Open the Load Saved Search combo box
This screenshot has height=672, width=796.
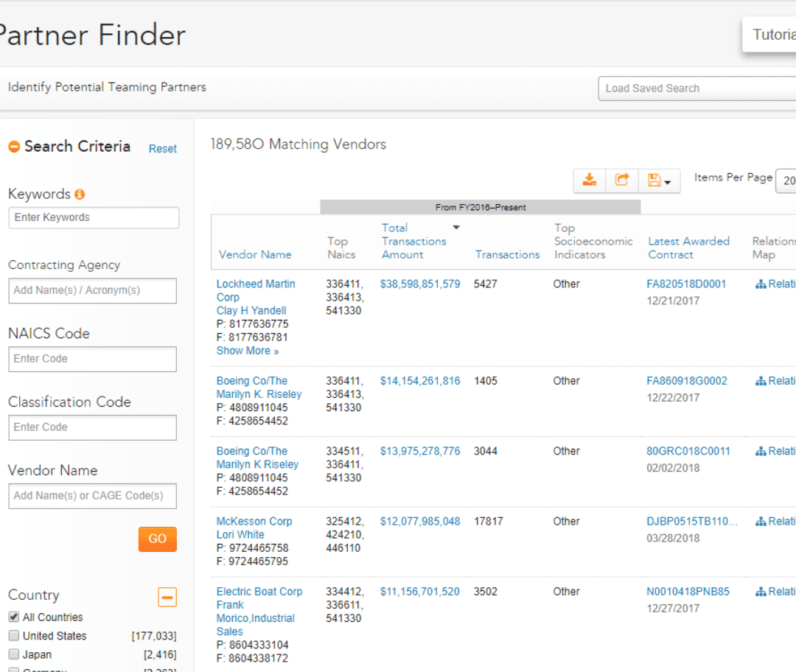696,88
